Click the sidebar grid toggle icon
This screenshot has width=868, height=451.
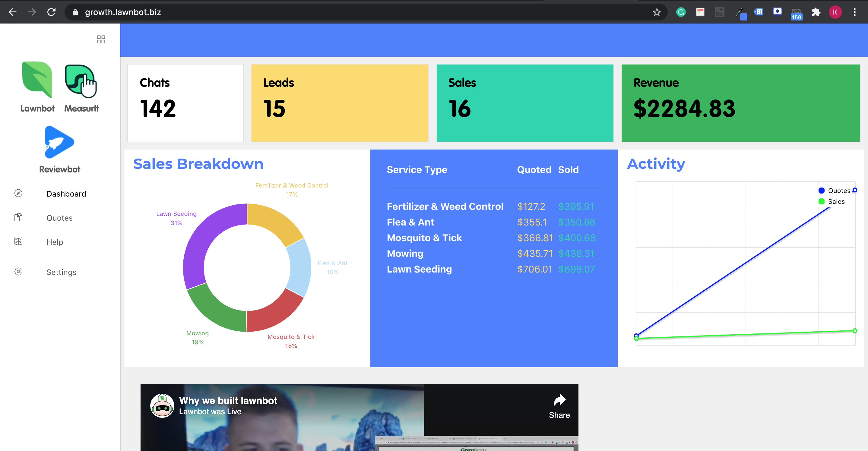[x=101, y=39]
